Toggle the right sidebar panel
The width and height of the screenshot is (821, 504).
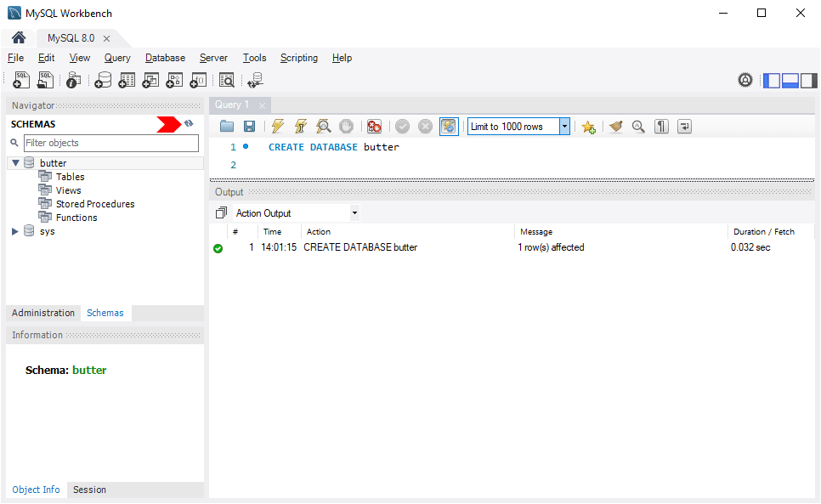tap(808, 81)
